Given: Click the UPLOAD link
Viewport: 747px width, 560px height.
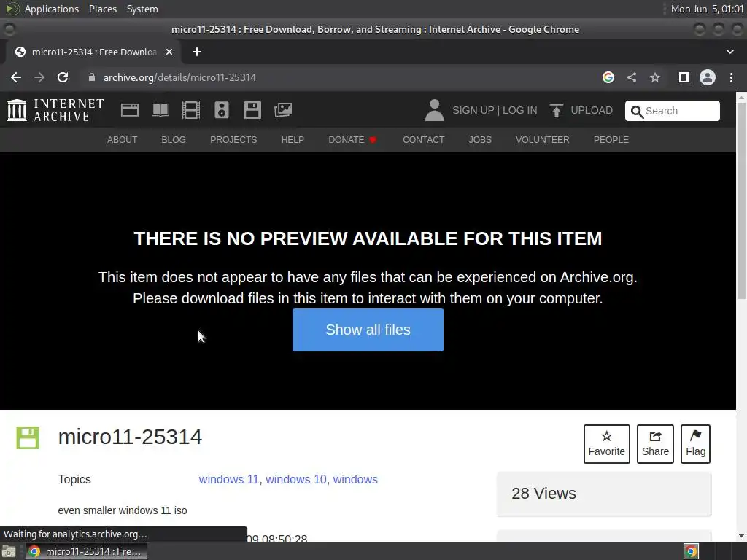Looking at the screenshot, I should pos(592,110).
